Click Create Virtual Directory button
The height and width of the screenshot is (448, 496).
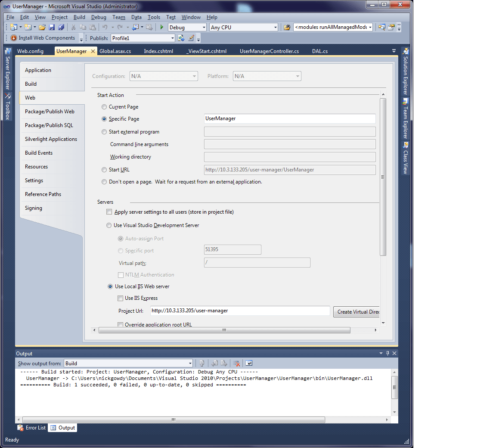pos(356,312)
